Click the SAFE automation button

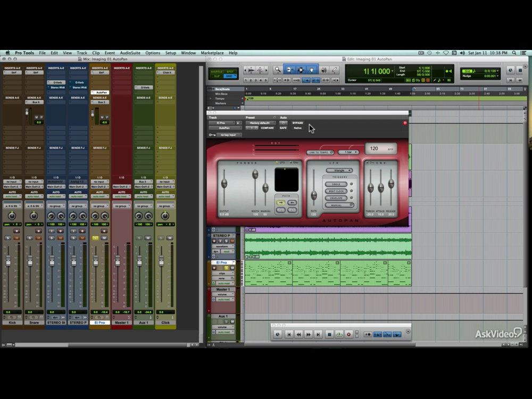pyautogui.click(x=283, y=128)
